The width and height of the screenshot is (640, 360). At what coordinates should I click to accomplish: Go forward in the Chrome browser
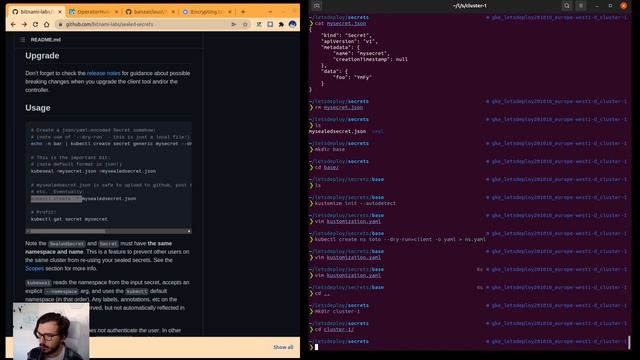pyautogui.click(x=24, y=24)
